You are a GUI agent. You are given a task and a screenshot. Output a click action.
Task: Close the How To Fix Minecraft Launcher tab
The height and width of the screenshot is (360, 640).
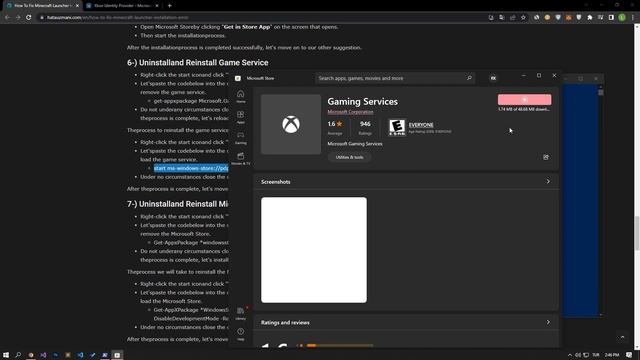[77, 6]
